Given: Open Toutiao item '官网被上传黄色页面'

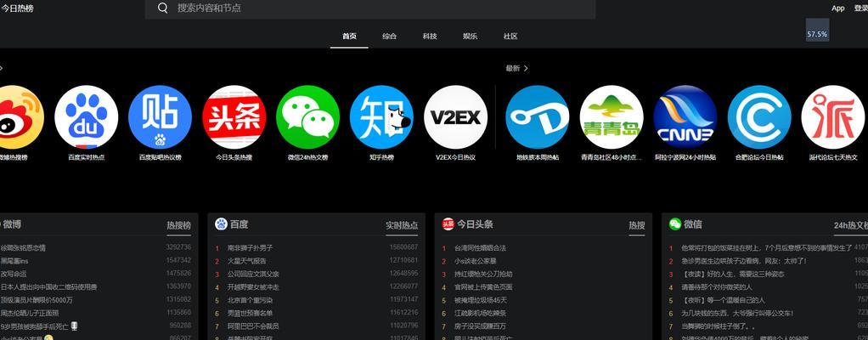Looking at the screenshot, I should [x=483, y=287].
